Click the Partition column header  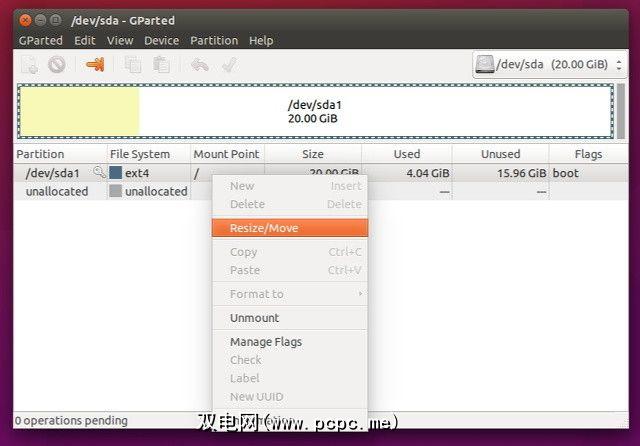[x=60, y=154]
